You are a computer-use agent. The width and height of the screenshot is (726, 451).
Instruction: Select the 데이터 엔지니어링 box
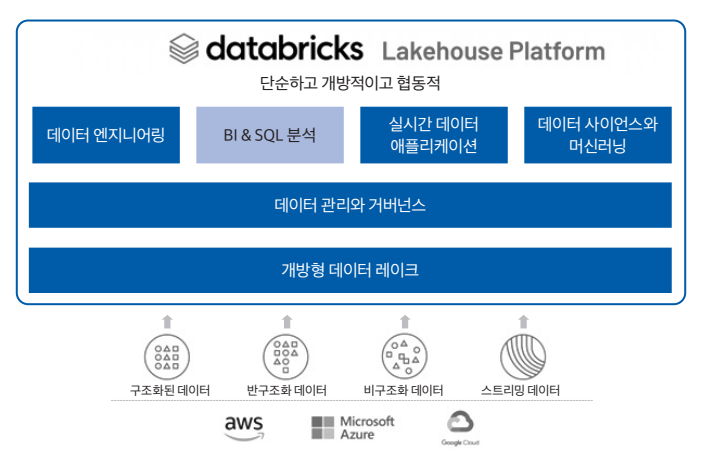pyautogui.click(x=106, y=134)
